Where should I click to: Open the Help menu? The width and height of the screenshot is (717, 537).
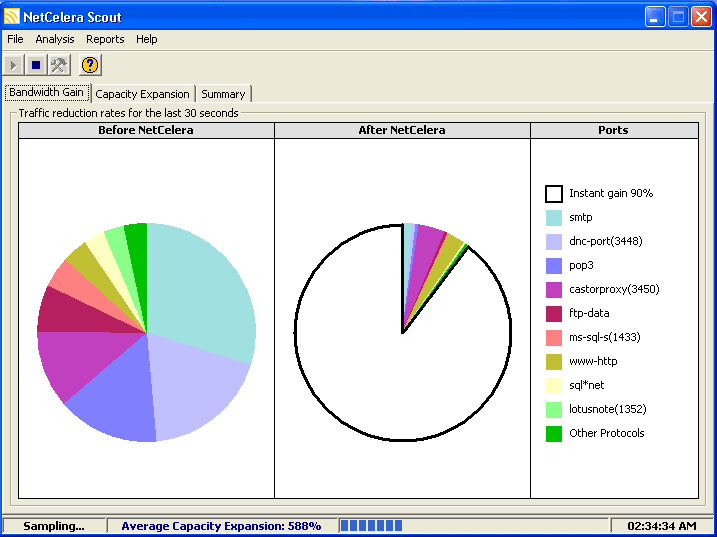(147, 39)
